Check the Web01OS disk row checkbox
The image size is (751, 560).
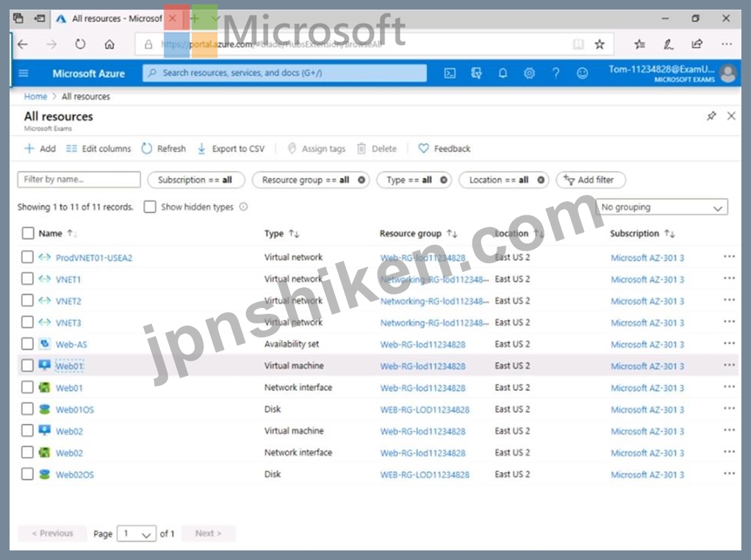point(27,409)
